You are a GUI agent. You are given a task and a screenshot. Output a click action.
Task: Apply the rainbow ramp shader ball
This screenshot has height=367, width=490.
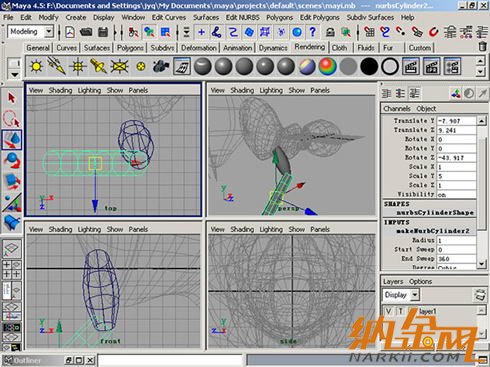tap(327, 66)
